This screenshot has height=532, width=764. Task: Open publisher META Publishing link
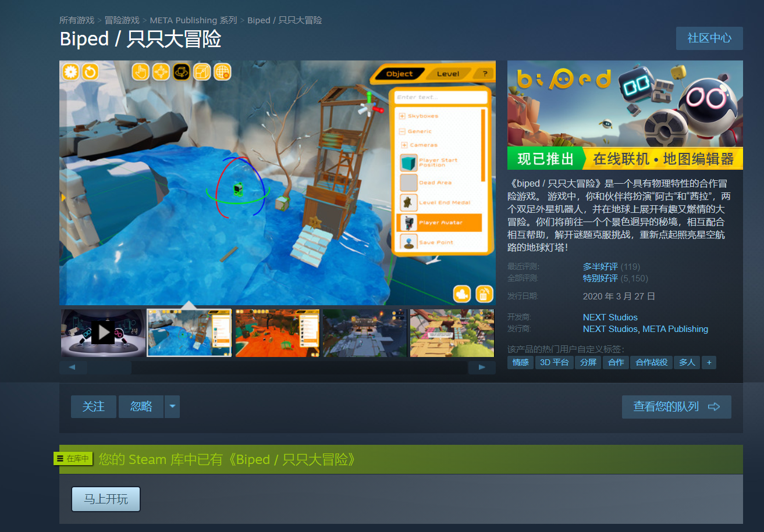point(676,329)
